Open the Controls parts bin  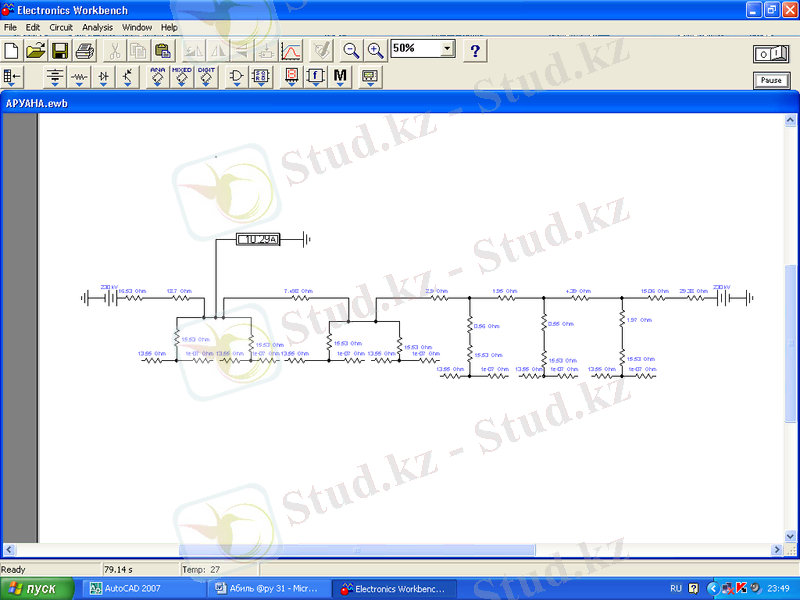click(315, 77)
